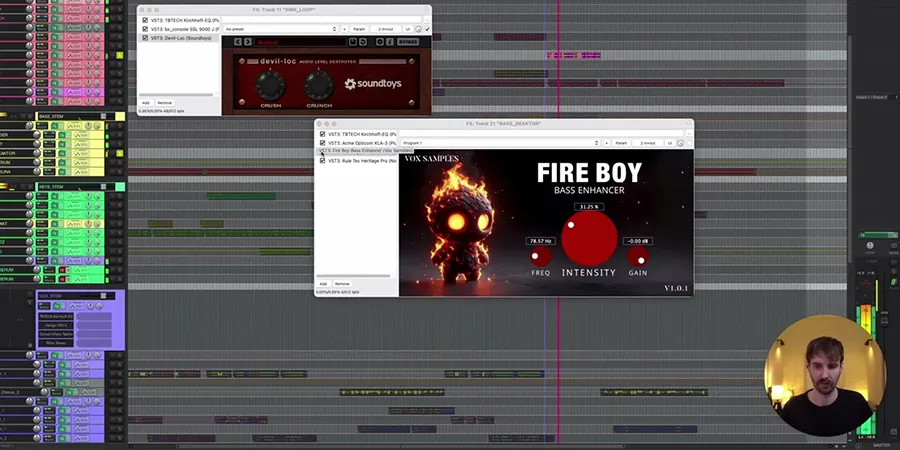This screenshot has width=900, height=450.
Task: Open the Devil-Loc info icon
Action: 389,42
